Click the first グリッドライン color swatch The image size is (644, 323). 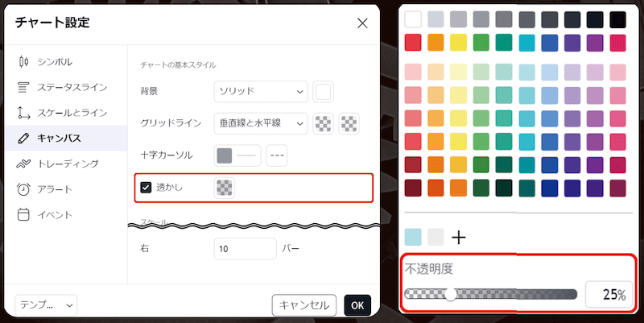[x=324, y=123]
